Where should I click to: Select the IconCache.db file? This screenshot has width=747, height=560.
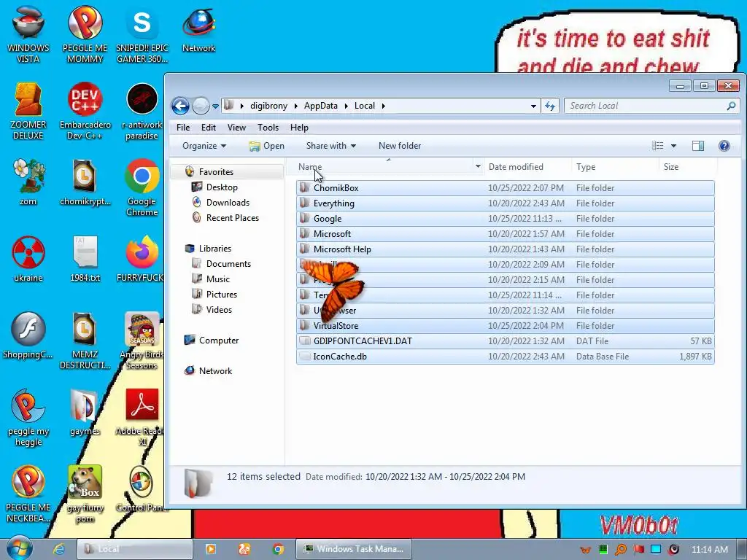tap(505, 356)
